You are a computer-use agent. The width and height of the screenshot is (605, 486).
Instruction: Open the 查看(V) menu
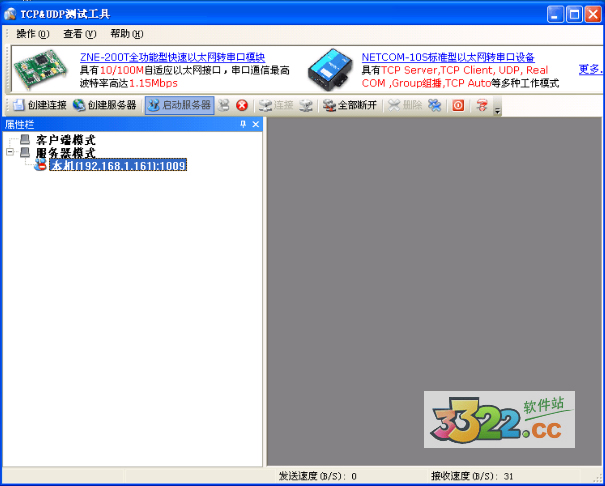[x=79, y=34]
